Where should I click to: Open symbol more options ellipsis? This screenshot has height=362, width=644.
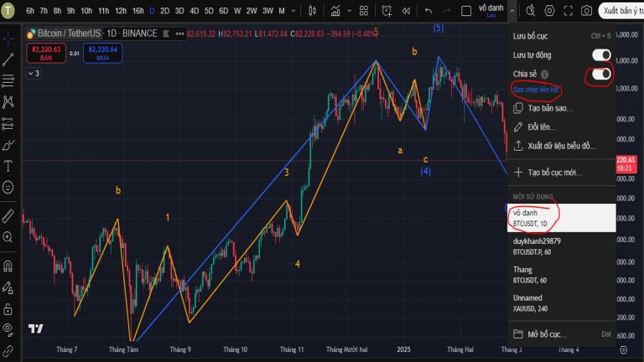pos(179,34)
